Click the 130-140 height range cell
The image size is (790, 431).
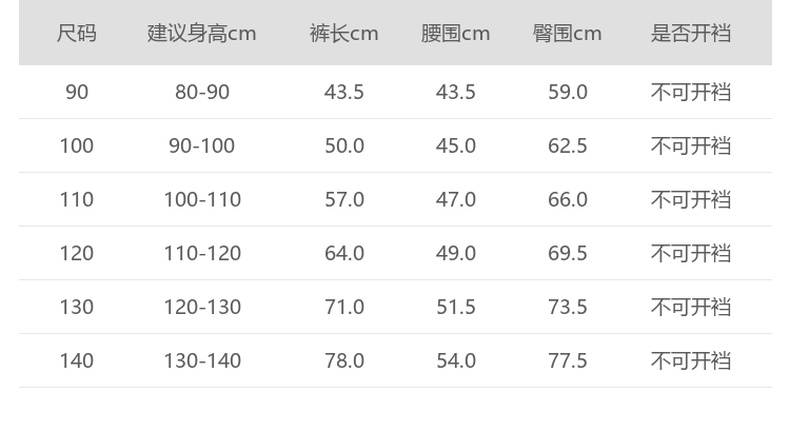click(202, 360)
